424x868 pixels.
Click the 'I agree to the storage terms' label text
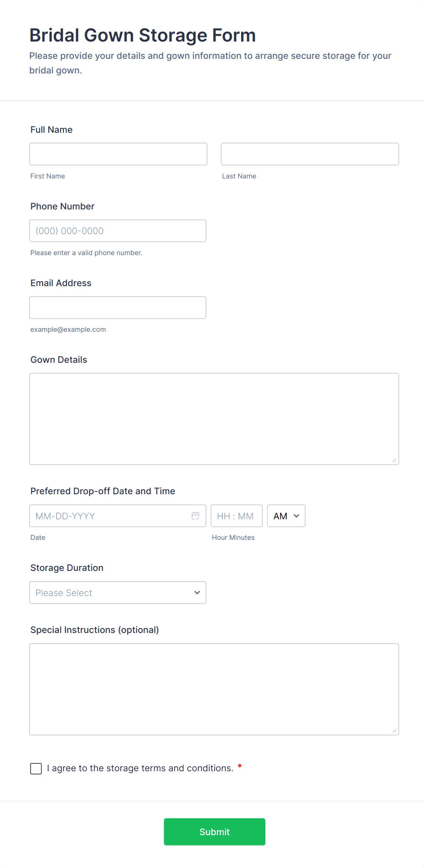[140, 768]
